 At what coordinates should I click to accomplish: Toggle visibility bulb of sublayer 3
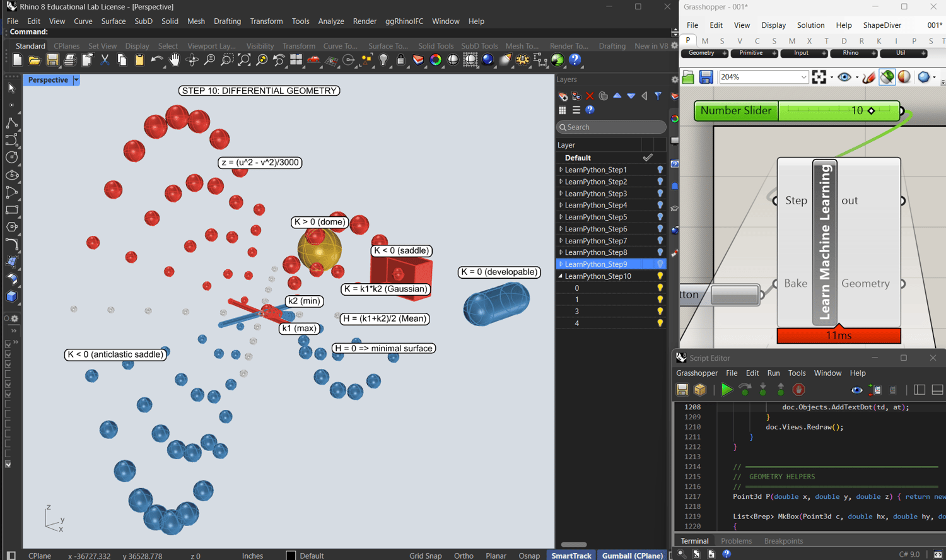[660, 312]
